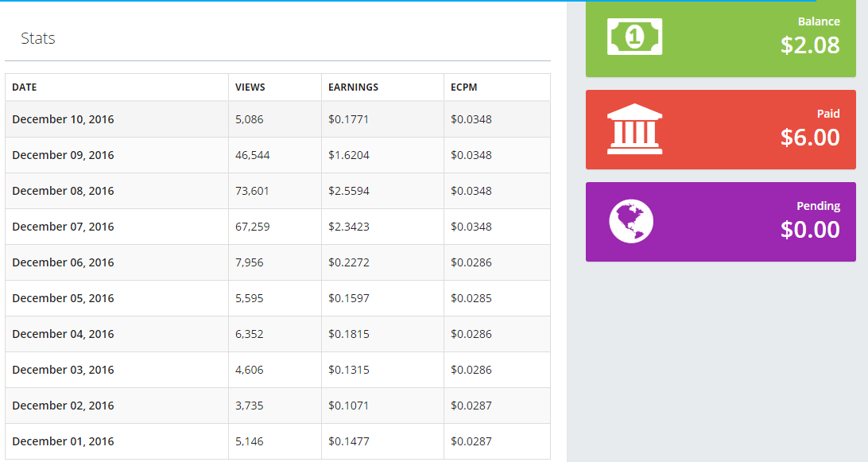Click the globe Pending icon
Image resolution: width=868 pixels, height=462 pixels.
631,221
